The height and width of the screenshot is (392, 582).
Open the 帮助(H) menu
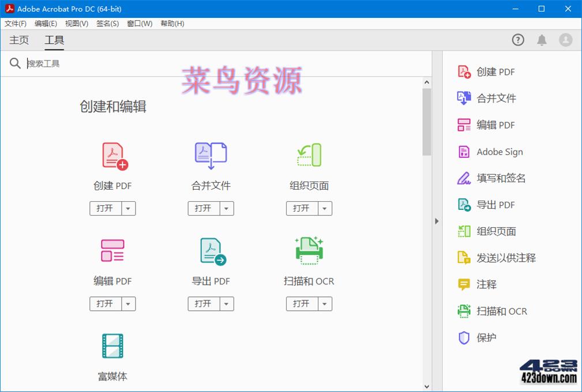(172, 24)
